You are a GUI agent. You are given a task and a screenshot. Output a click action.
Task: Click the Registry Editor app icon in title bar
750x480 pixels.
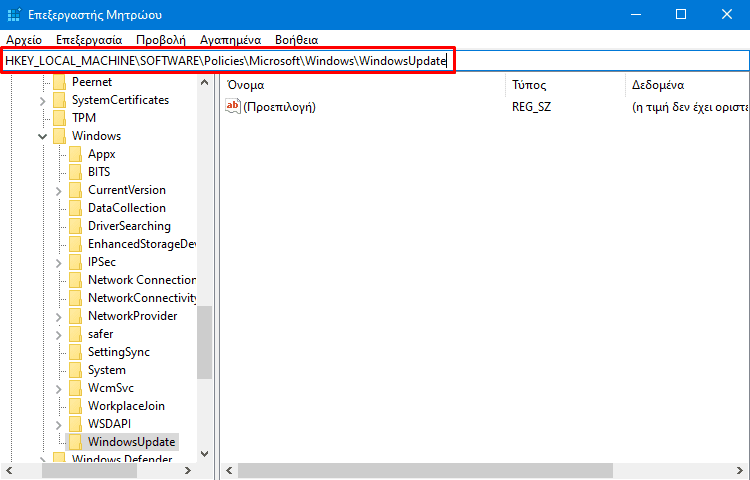(14, 14)
